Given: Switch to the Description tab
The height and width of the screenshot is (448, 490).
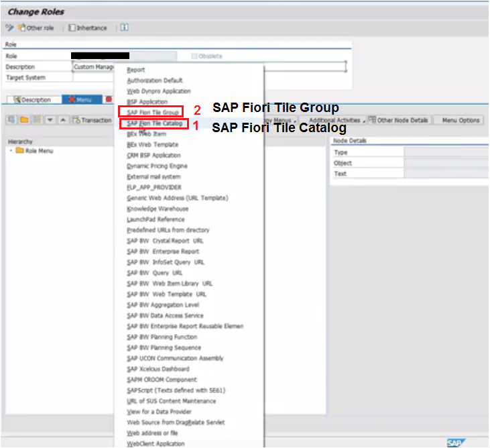Looking at the screenshot, I should 33,100.
